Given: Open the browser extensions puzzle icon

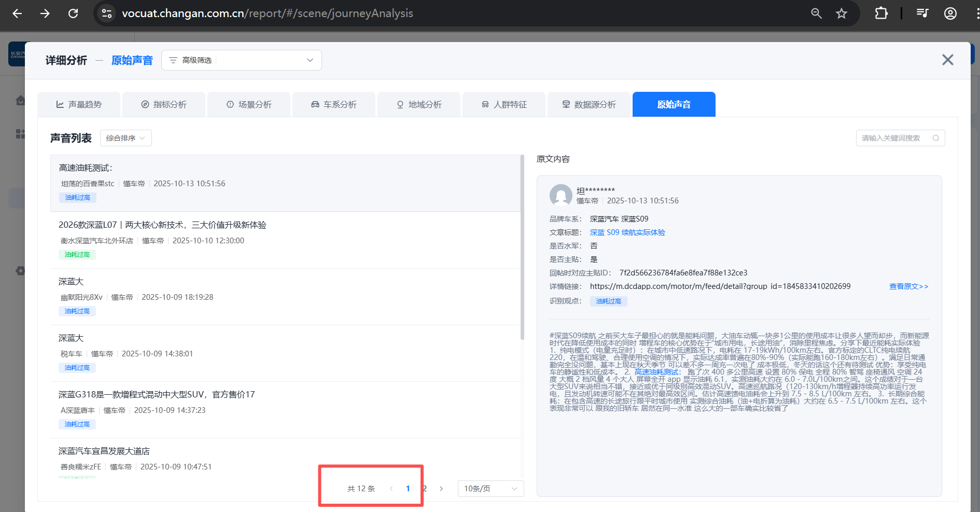Looking at the screenshot, I should point(881,13).
